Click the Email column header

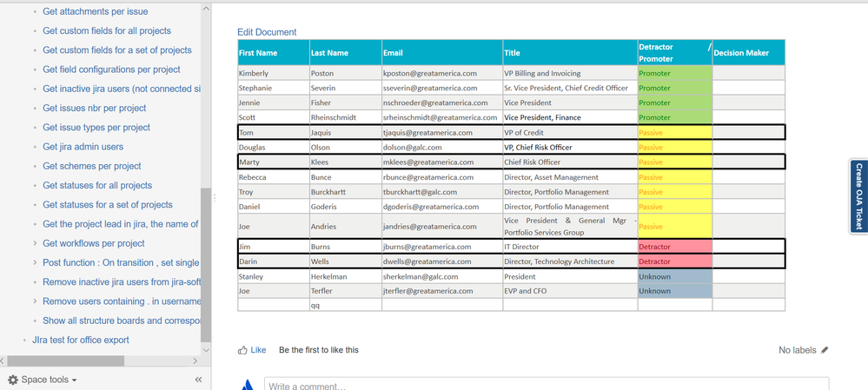point(442,53)
